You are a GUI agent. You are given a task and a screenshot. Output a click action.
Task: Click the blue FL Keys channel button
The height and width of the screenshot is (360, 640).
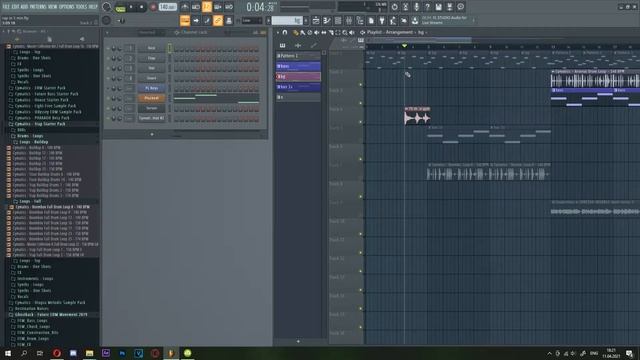click(x=151, y=88)
